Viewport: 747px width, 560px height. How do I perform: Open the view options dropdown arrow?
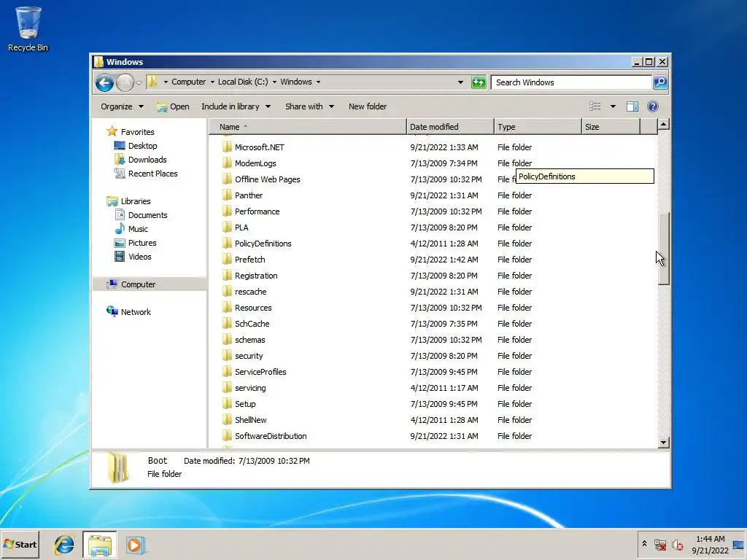pos(613,106)
